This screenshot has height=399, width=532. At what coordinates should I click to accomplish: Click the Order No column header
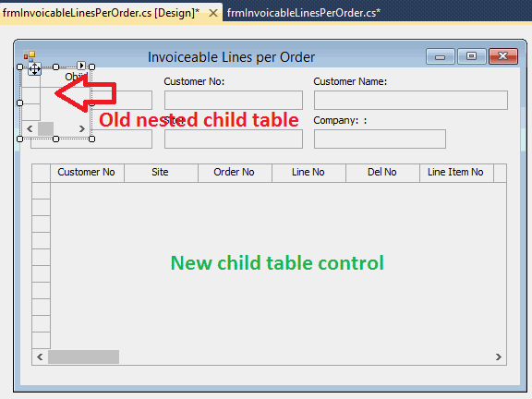(x=235, y=173)
